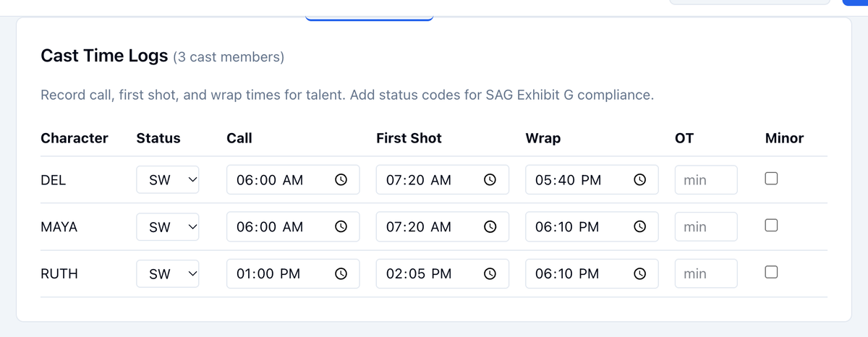Click the Minor column header
868x337 pixels.
(784, 138)
